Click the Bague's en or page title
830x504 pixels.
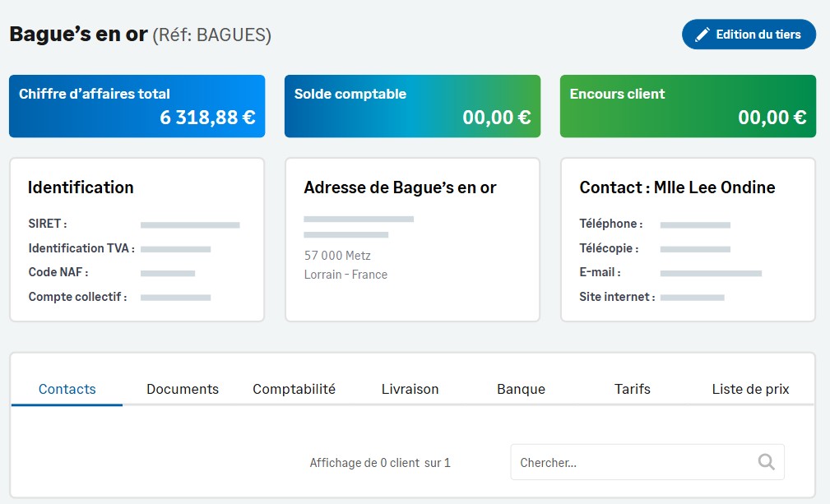coord(78,35)
